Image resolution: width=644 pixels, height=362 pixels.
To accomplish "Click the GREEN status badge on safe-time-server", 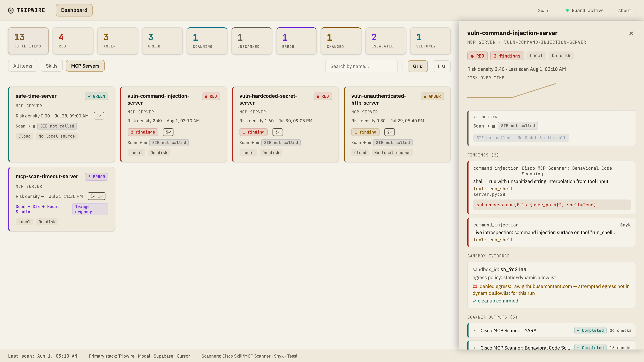I will pyautogui.click(x=97, y=97).
